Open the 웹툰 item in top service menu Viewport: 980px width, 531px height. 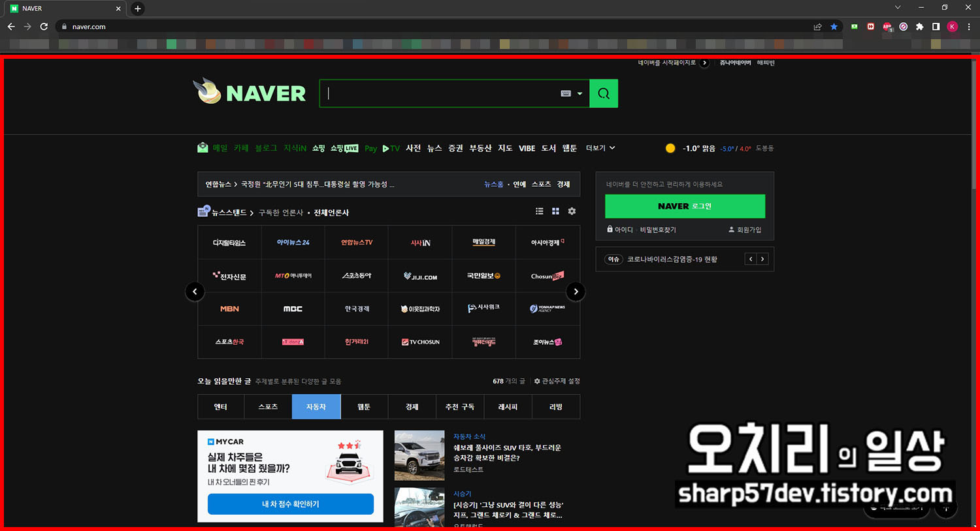(x=570, y=148)
